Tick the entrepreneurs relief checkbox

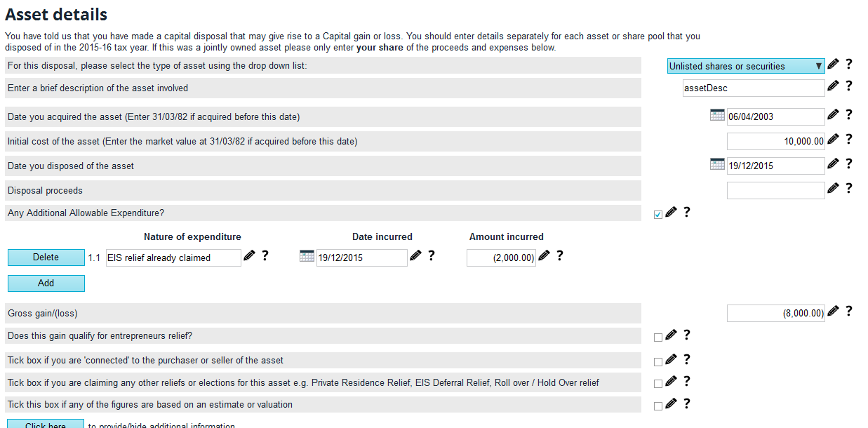coord(657,337)
